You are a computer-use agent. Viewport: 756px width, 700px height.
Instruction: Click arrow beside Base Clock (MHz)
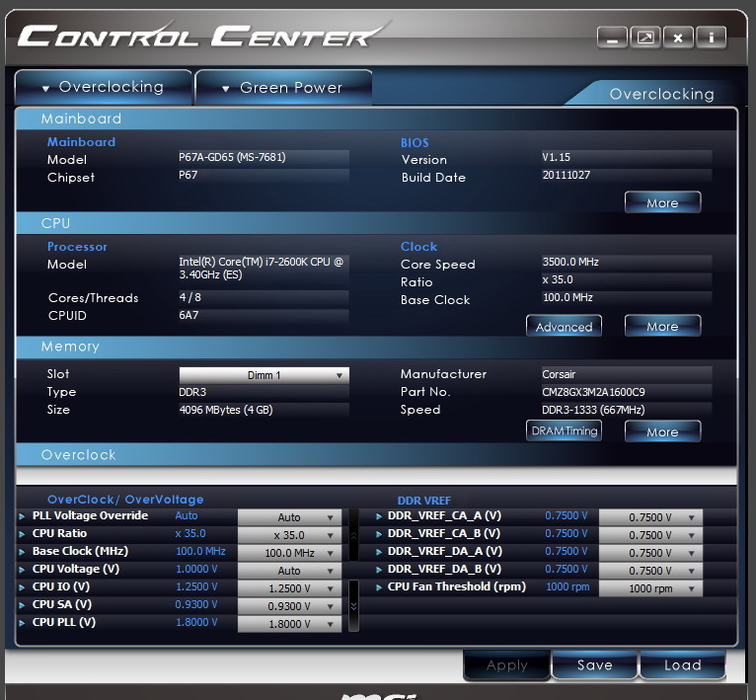pos(22,552)
